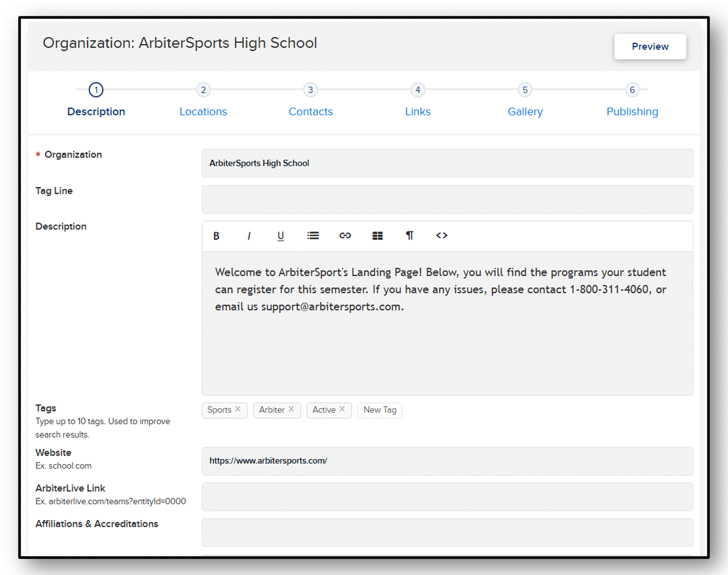The width and height of the screenshot is (728, 575).
Task: Click the 'Ex. arbiterlive.com/teams?entityId=0000' hint
Action: [x=111, y=502]
